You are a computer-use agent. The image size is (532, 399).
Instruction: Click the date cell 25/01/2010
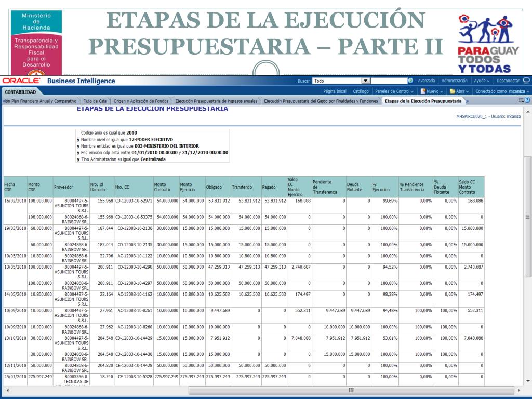pyautogui.click(x=15, y=377)
